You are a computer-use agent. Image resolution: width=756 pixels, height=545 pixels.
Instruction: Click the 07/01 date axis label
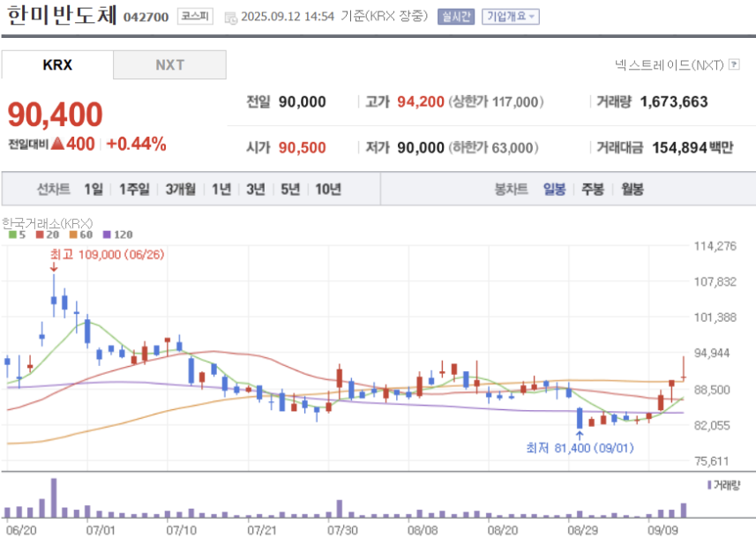[101, 531]
